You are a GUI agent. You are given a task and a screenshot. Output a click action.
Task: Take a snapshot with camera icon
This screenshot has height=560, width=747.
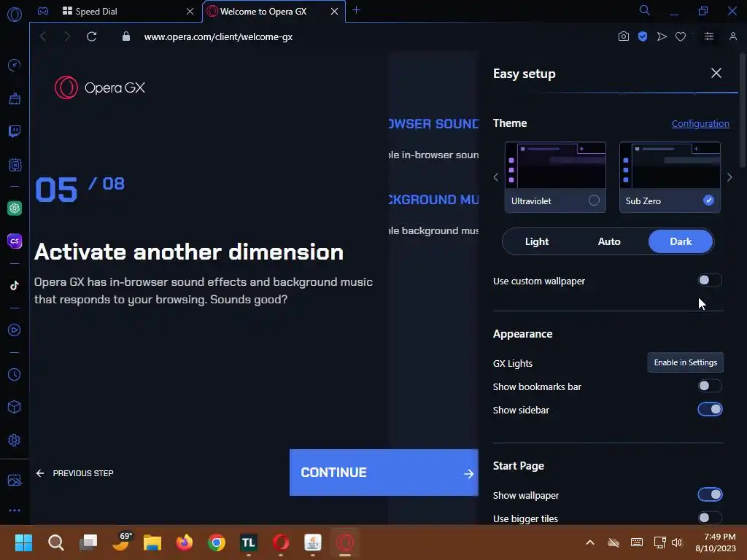click(623, 36)
